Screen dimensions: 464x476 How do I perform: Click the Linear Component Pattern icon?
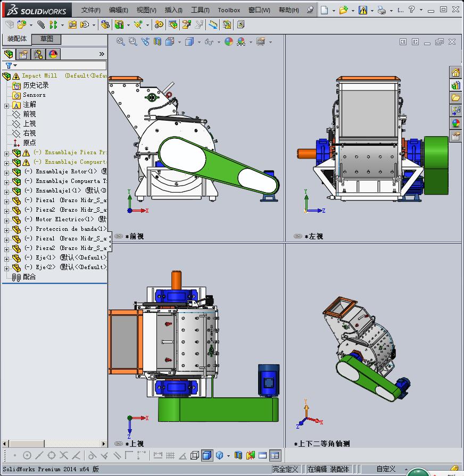click(x=53, y=24)
